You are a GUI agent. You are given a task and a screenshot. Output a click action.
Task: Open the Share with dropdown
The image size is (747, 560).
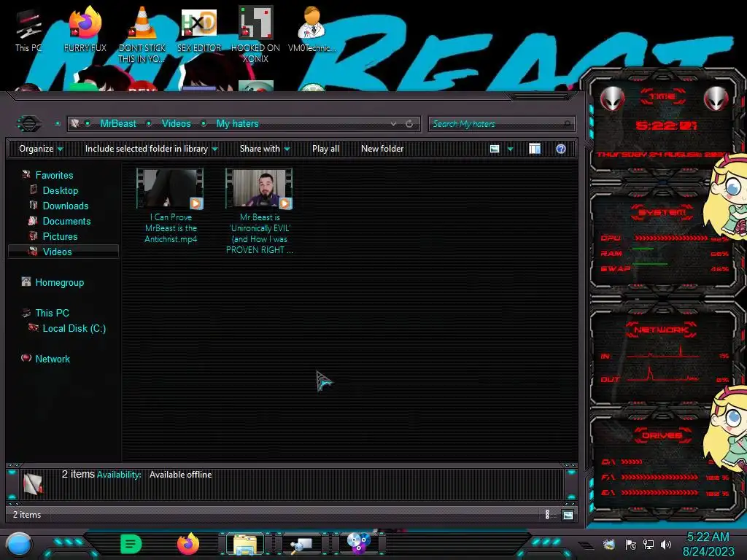click(x=265, y=149)
